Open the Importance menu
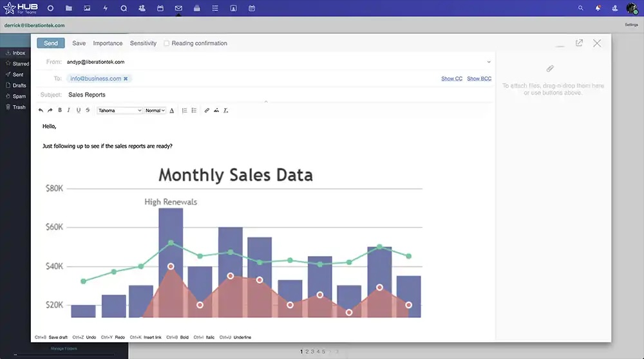 coord(108,43)
